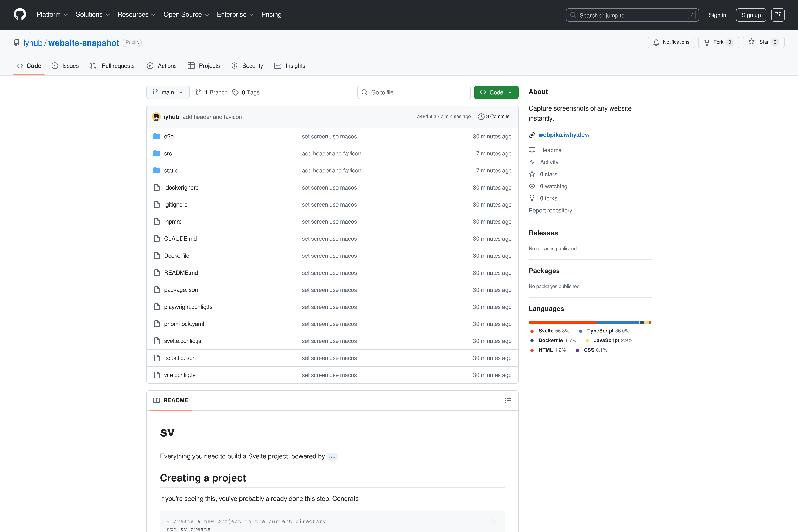Click the Svelte segment of language bar
The height and width of the screenshot is (532, 798).
(562, 322)
